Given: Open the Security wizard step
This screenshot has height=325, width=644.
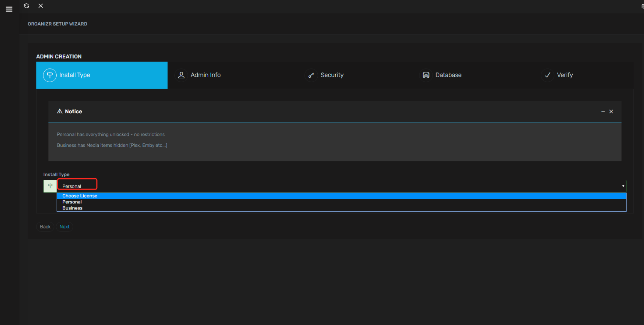Looking at the screenshot, I should (x=332, y=75).
